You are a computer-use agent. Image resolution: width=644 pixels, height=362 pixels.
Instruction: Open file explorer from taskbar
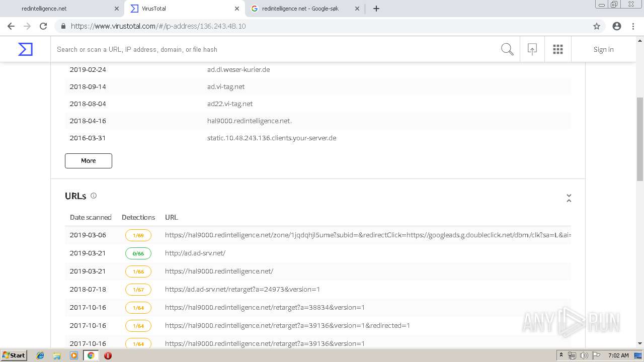click(x=57, y=355)
